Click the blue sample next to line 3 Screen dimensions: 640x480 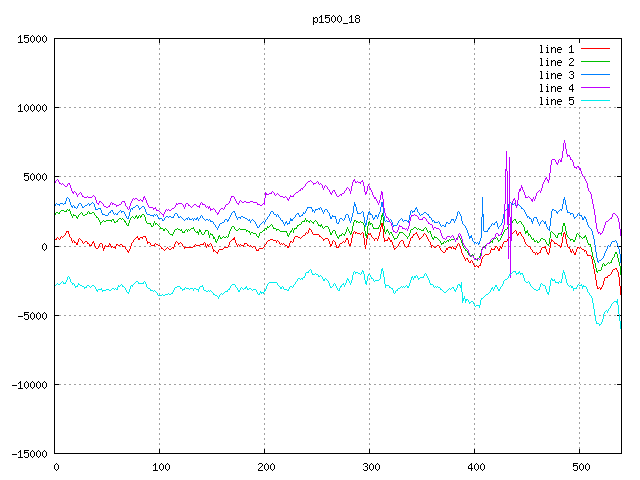[x=595, y=75]
